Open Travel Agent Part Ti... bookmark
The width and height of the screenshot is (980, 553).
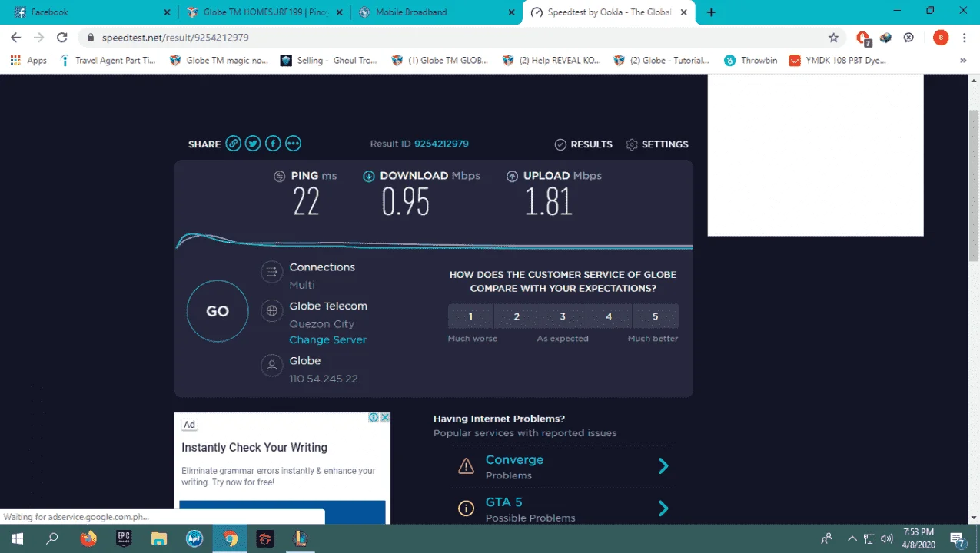(108, 60)
